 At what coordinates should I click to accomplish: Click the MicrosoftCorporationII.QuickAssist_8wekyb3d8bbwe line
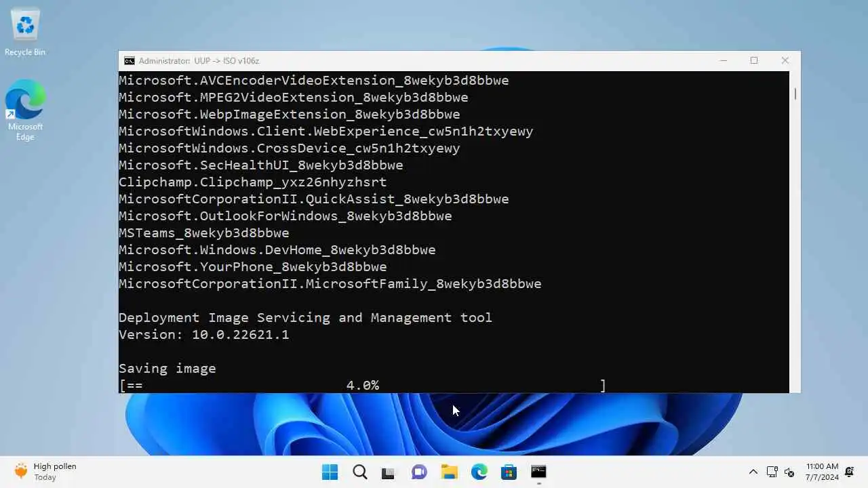click(314, 199)
